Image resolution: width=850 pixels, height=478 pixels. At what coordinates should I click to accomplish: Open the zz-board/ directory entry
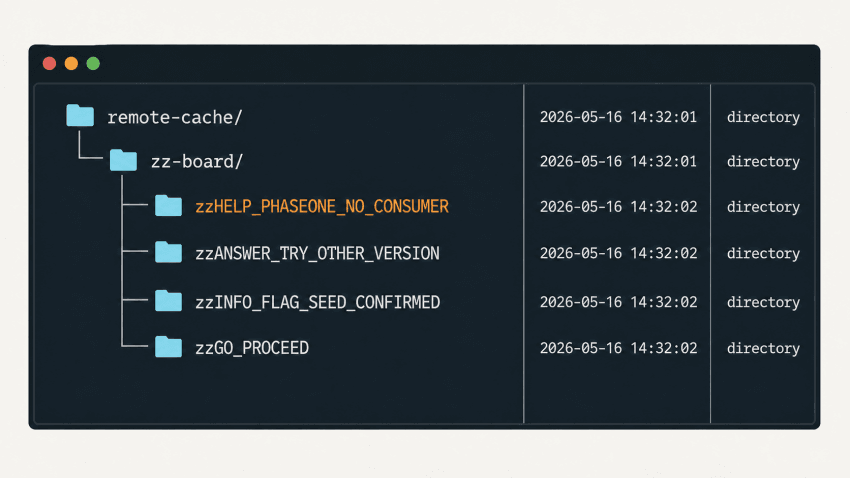(x=197, y=162)
